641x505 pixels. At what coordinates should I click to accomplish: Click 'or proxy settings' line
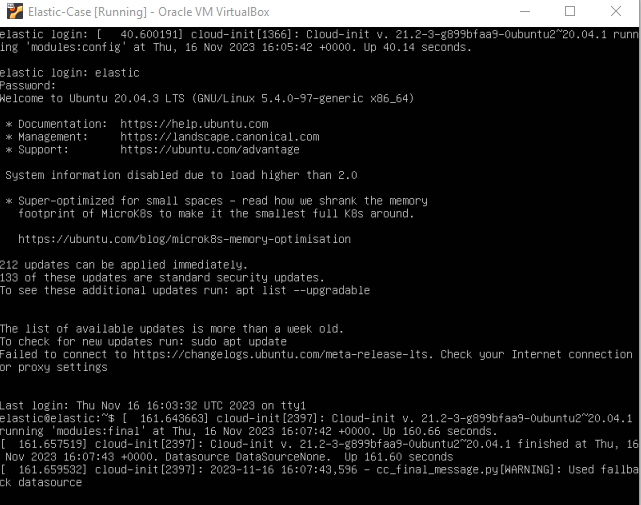tap(54, 367)
